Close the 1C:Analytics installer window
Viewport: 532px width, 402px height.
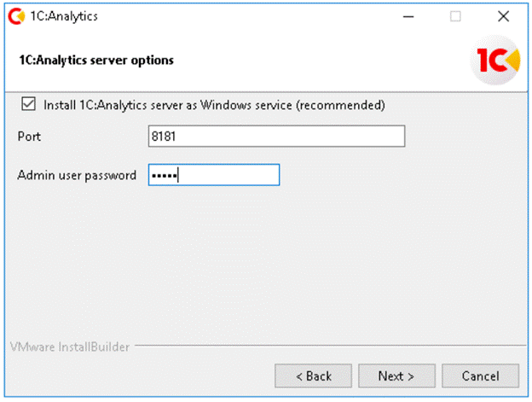(x=503, y=16)
